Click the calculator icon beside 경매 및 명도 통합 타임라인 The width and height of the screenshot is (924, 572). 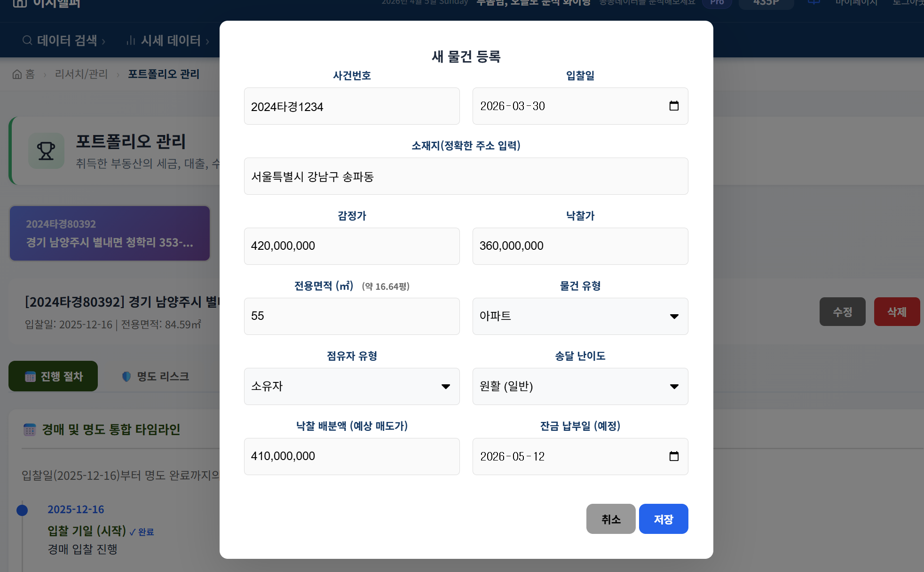click(x=30, y=429)
